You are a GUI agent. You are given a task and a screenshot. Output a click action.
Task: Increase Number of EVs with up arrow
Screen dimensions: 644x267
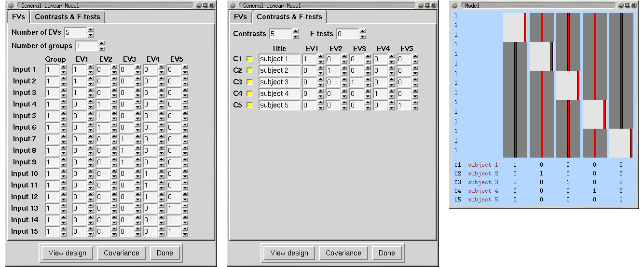click(x=91, y=30)
